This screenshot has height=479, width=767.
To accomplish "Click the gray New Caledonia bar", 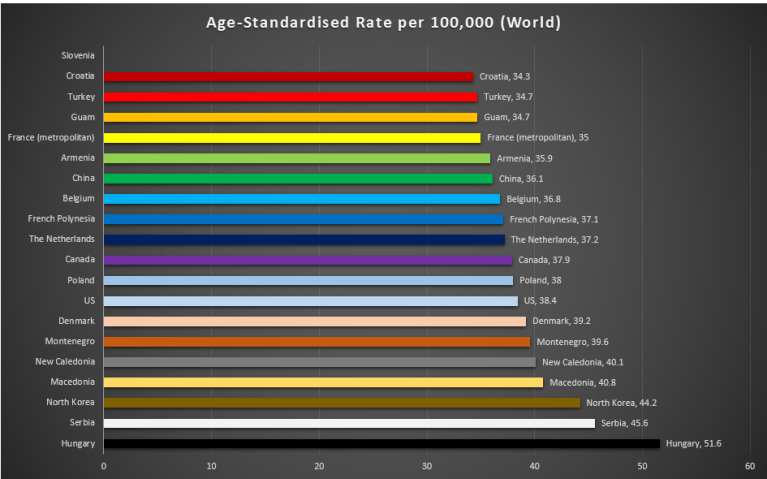I will (x=319, y=362).
